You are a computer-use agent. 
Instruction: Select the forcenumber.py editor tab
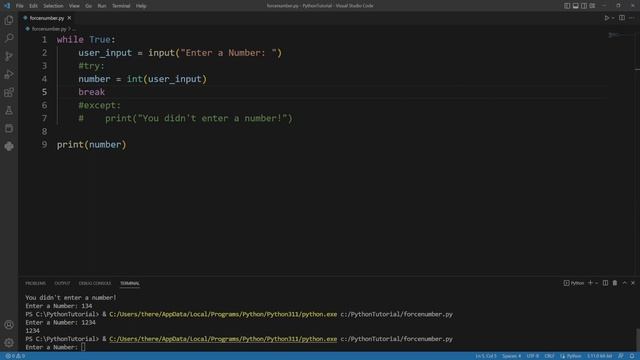pos(47,18)
